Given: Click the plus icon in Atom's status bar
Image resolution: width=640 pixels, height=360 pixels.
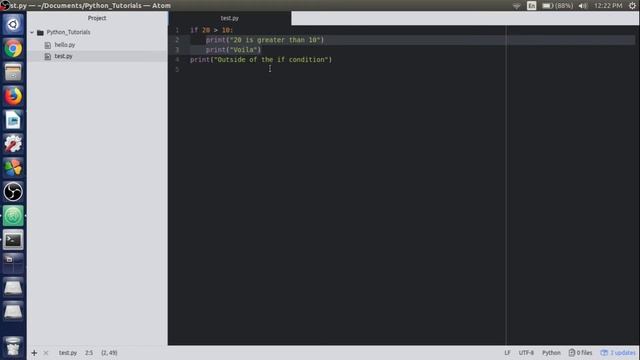Looking at the screenshot, I should [34, 353].
